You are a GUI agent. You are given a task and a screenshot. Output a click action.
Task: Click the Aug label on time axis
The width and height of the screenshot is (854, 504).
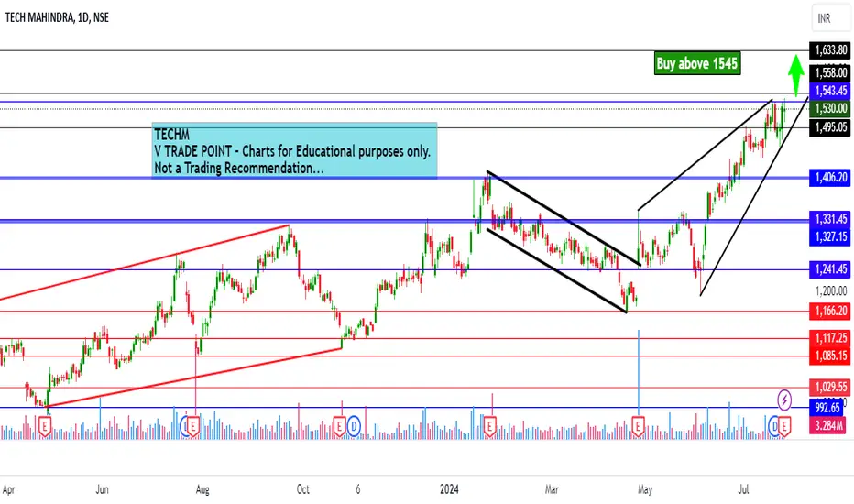pyautogui.click(x=203, y=489)
